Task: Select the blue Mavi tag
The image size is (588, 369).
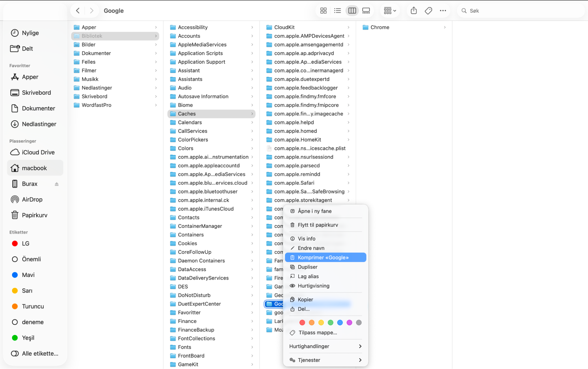Action: (35, 275)
